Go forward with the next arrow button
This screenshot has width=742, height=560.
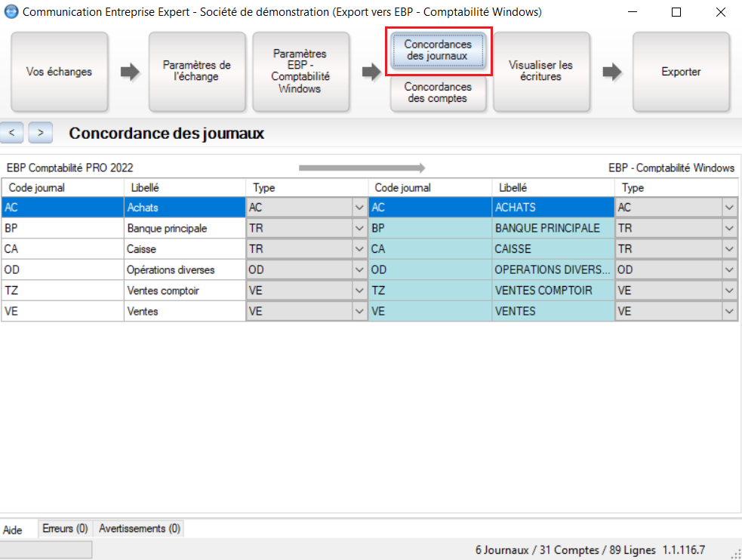click(x=41, y=133)
